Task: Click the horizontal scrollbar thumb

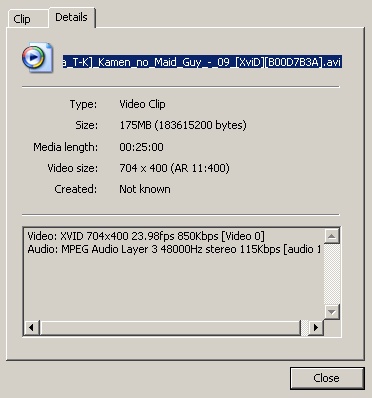Action: [170, 328]
